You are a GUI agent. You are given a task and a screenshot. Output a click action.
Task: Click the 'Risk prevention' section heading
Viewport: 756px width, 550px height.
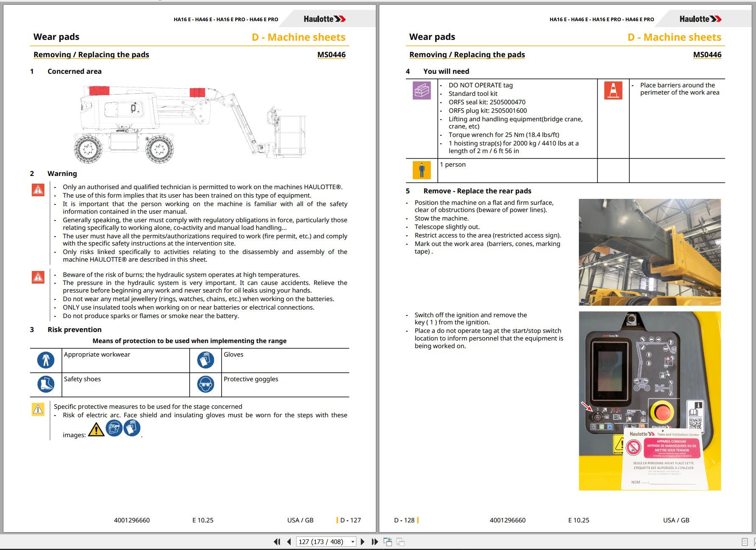coord(75,329)
